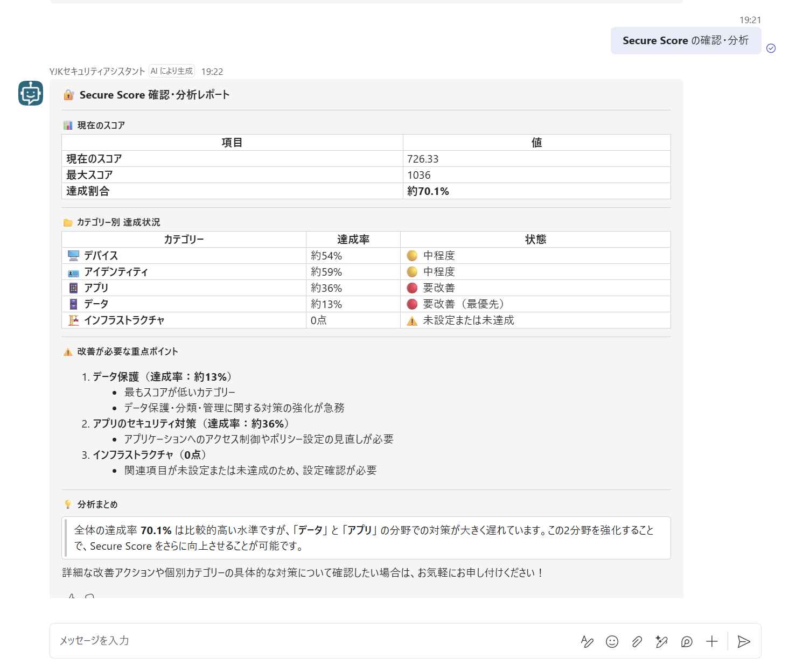This screenshot has height=672, width=796.
Task: Click the 19:21 timestamp above sent message
Action: coord(750,20)
